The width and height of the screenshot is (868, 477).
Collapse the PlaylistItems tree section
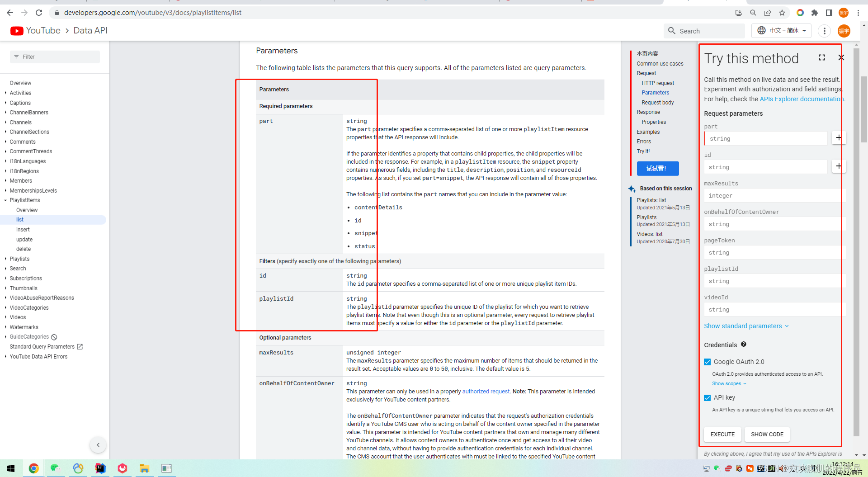pos(5,200)
